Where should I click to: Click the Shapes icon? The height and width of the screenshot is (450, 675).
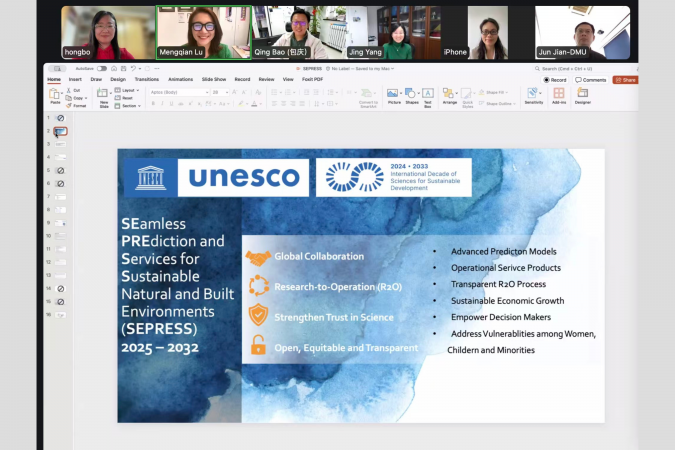point(410,93)
